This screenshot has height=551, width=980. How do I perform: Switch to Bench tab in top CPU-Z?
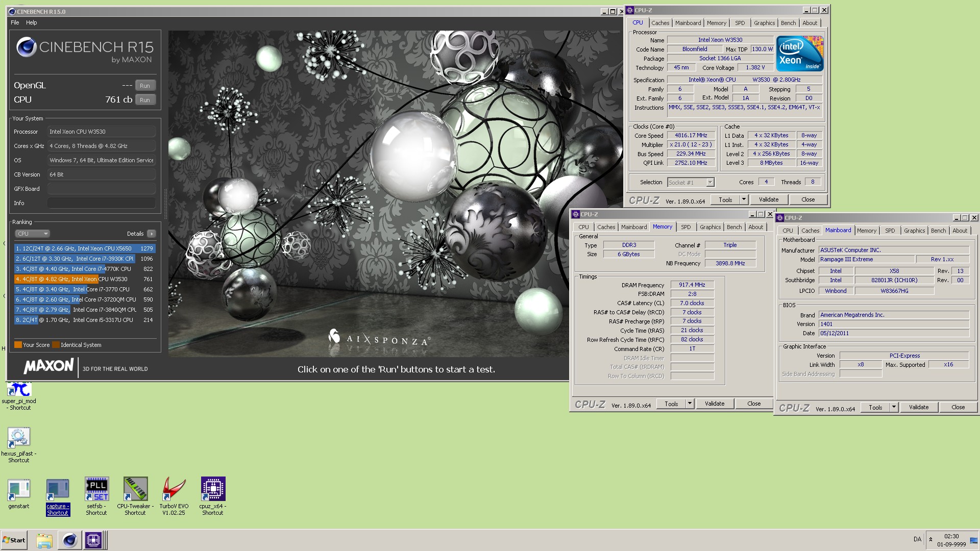pyautogui.click(x=788, y=23)
